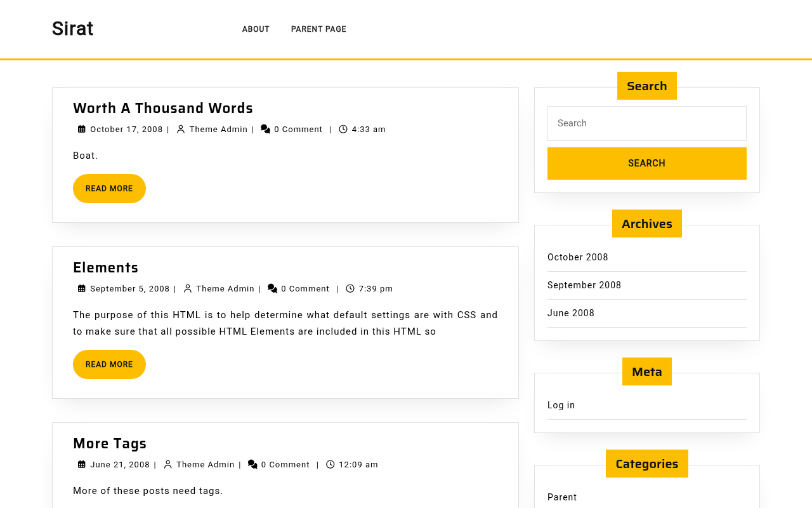The image size is (812, 508).
Task: Open the More Tags post title
Action: [110, 443]
